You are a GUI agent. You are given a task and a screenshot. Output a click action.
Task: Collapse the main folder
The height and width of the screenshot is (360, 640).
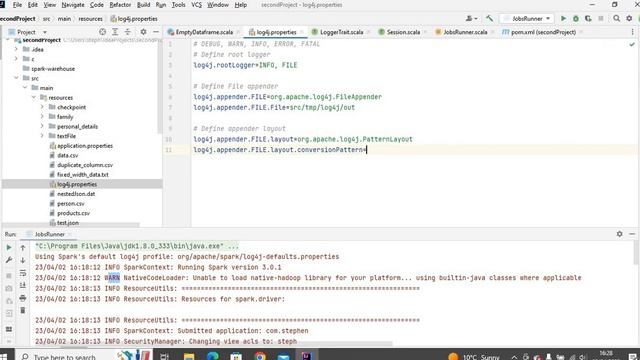(25, 87)
